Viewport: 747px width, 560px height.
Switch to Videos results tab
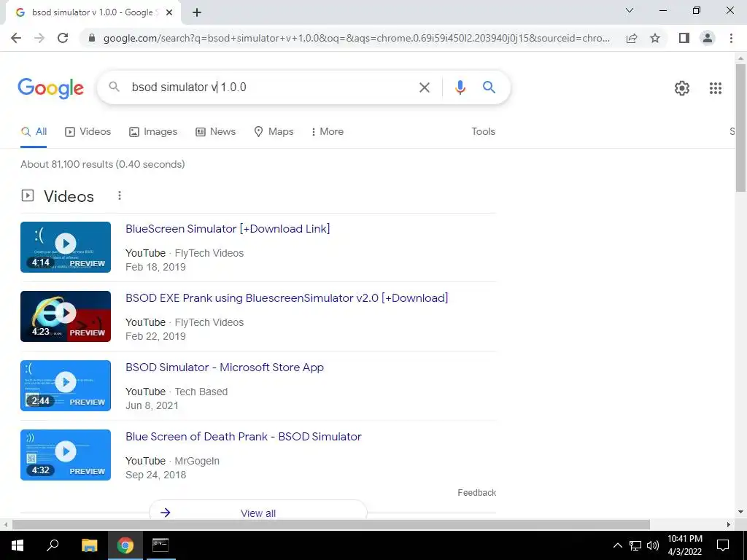point(88,132)
